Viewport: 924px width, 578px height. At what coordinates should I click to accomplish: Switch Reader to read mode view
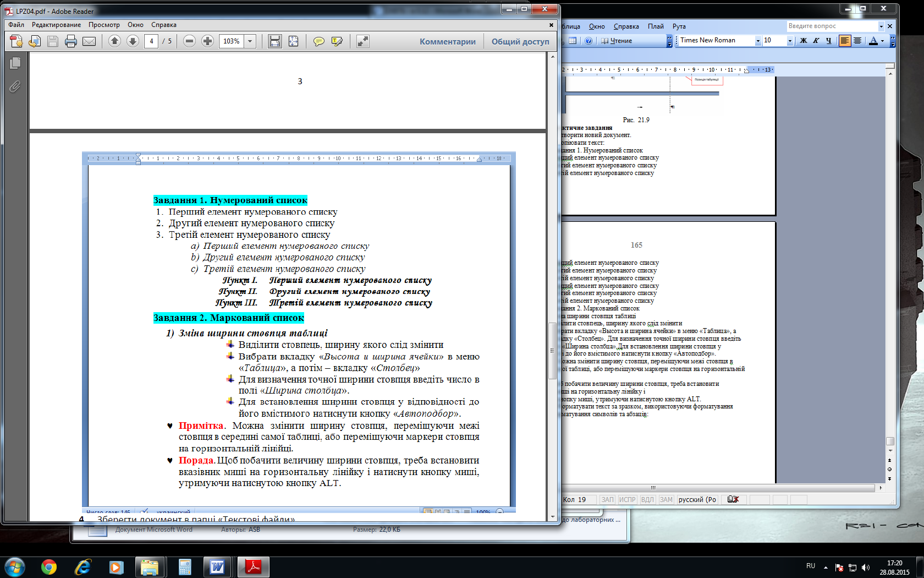point(362,41)
